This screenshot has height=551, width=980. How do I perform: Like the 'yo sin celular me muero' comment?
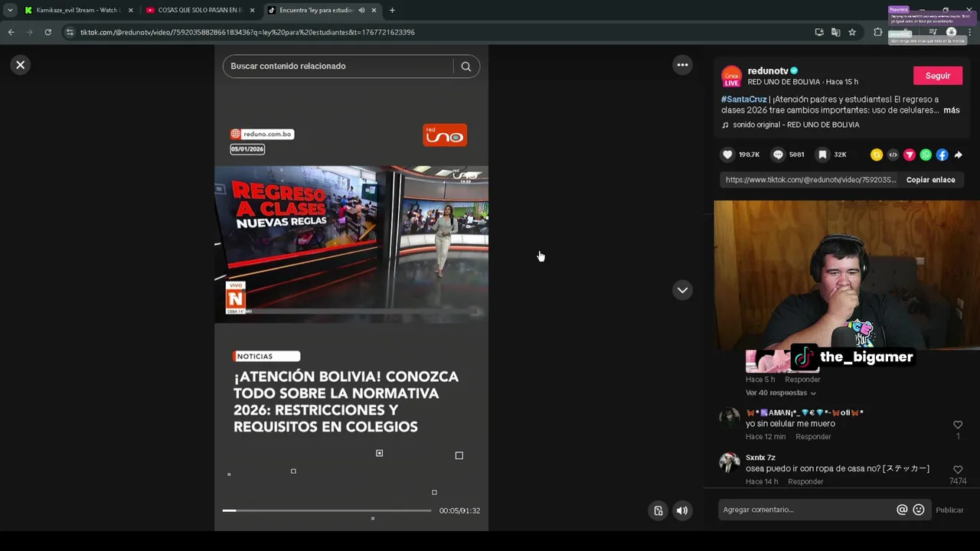pyautogui.click(x=958, y=425)
